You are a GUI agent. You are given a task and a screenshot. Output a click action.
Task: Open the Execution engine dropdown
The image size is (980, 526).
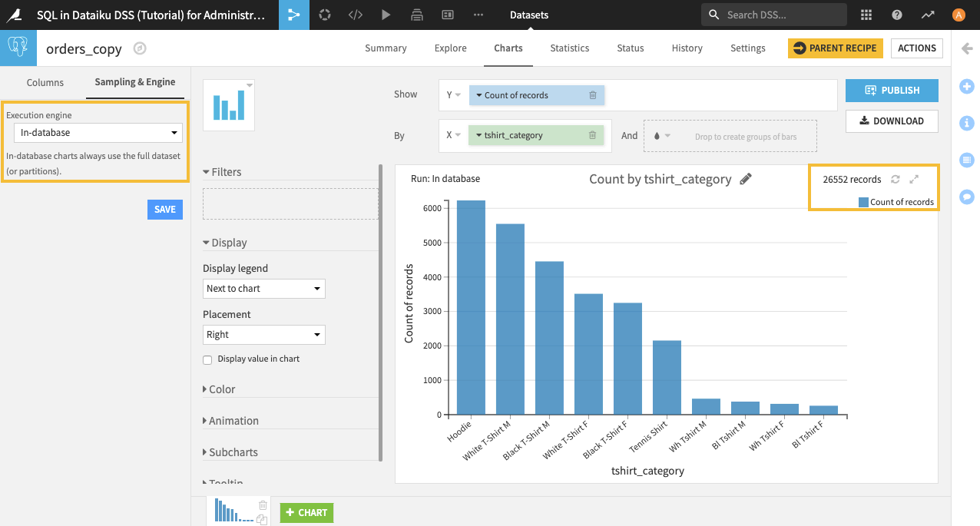pos(98,133)
